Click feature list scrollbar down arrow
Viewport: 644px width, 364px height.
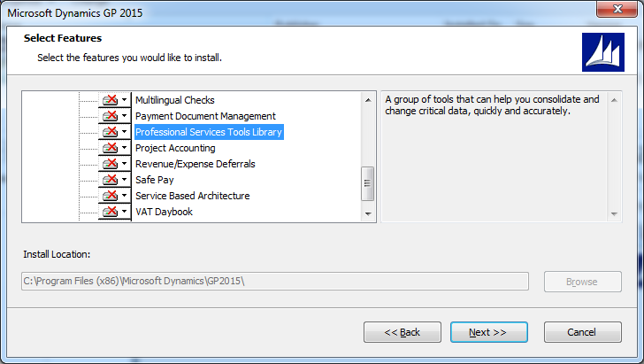(368, 213)
